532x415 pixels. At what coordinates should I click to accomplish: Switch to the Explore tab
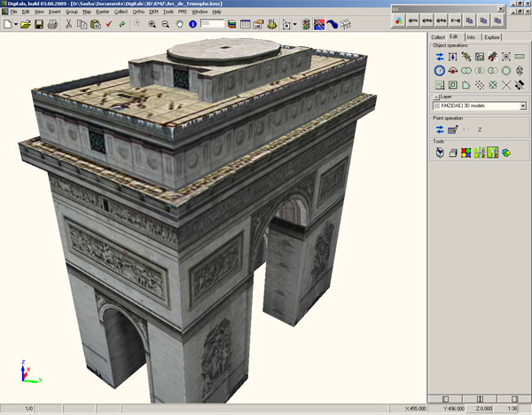pos(491,37)
